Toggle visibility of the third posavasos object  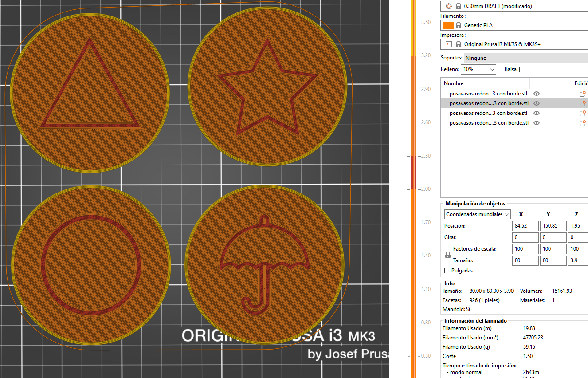tap(537, 113)
